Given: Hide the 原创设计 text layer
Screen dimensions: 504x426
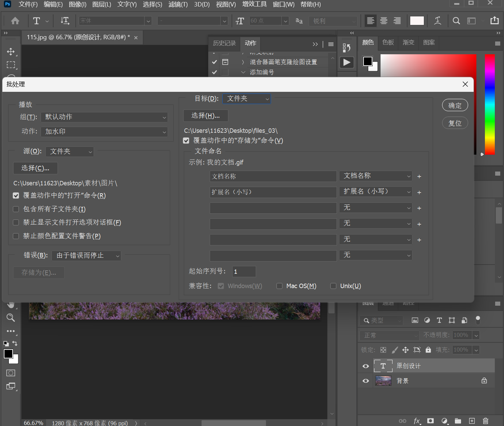Looking at the screenshot, I should (366, 366).
